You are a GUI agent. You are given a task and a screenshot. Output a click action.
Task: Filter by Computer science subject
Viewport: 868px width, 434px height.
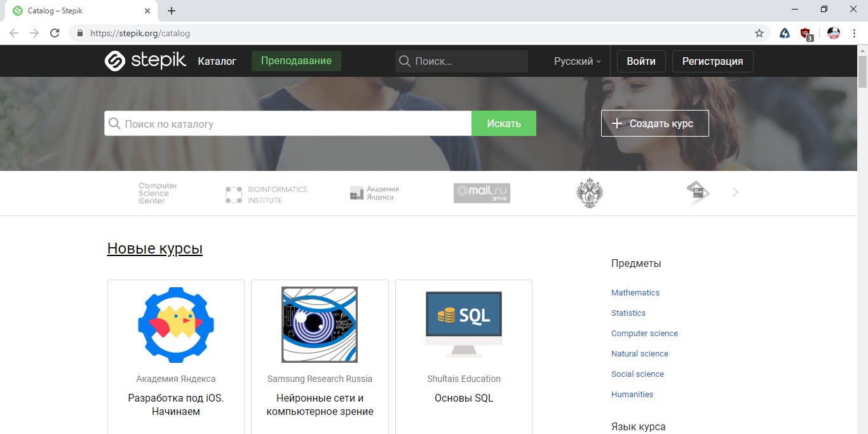pos(644,333)
